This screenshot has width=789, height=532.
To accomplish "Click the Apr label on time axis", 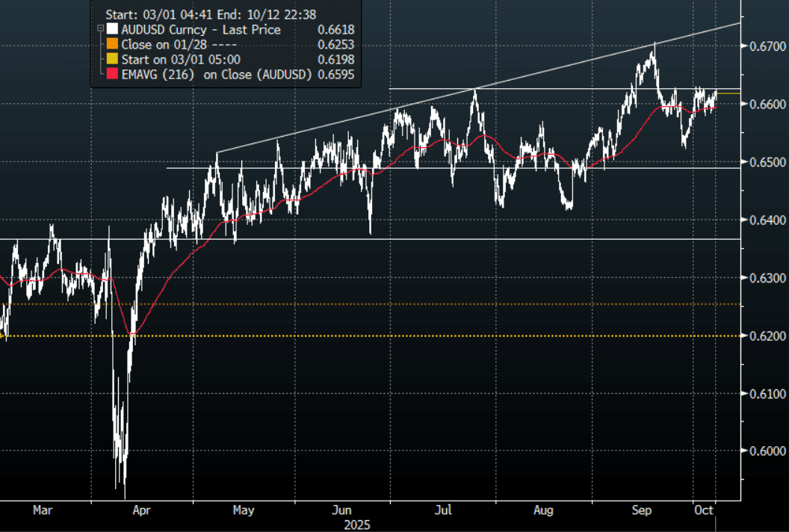I will click(141, 510).
